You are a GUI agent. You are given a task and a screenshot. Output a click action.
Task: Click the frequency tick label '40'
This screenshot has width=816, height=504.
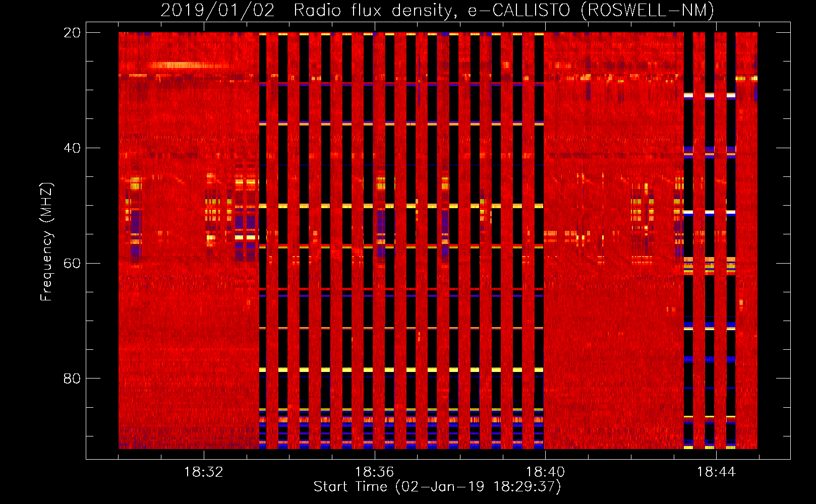click(x=72, y=148)
